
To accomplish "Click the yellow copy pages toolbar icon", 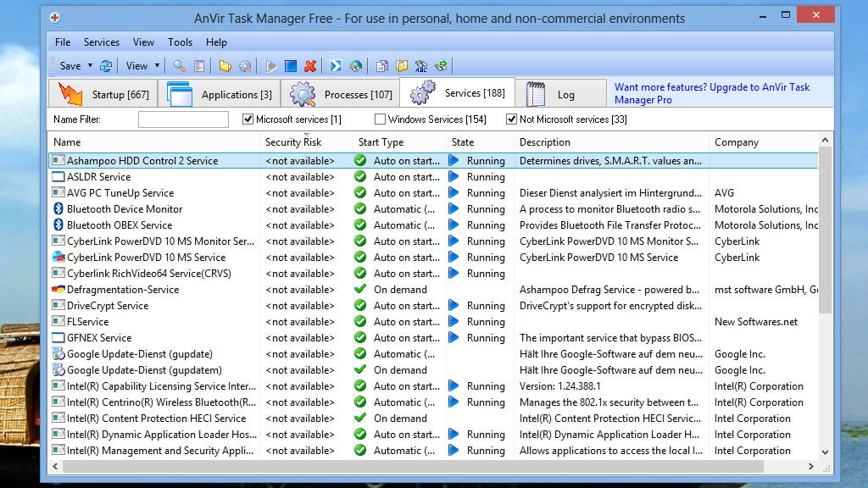I will (x=402, y=66).
